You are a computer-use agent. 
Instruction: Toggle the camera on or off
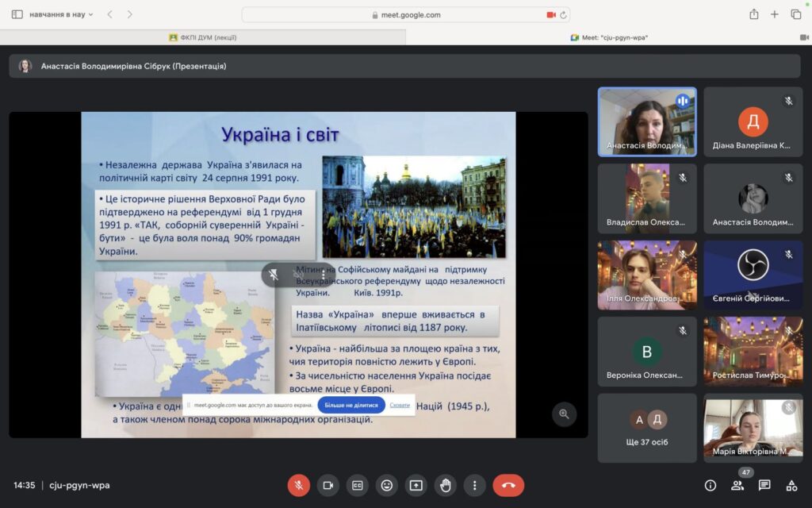[328, 485]
